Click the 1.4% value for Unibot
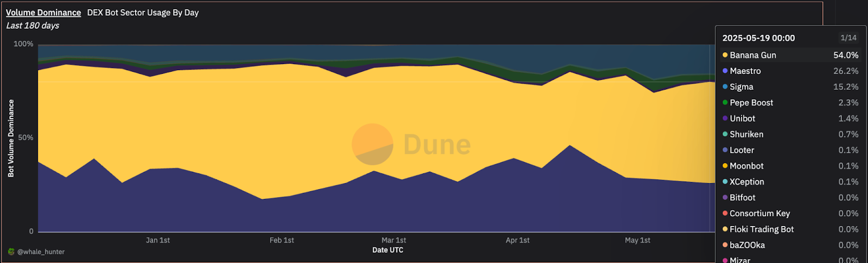Screen dimensions: 868x263 click(848, 118)
